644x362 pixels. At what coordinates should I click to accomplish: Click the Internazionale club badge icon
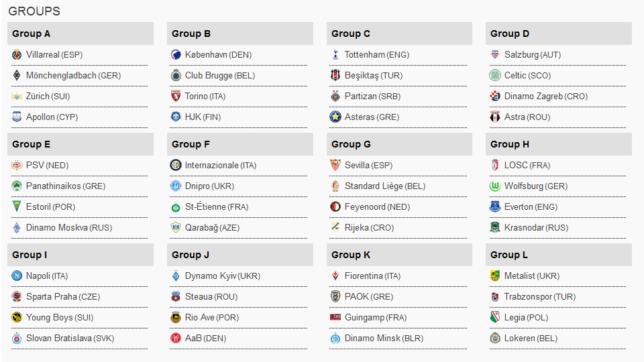pos(176,165)
